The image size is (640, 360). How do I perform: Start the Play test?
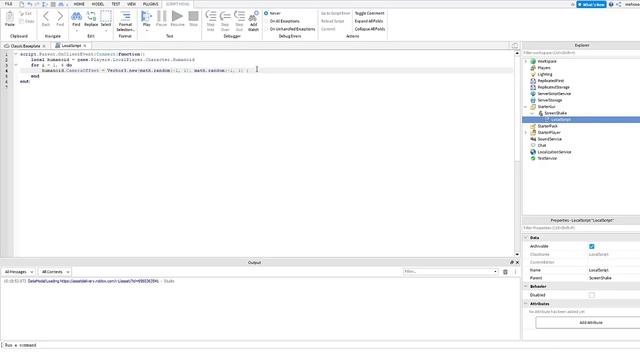(147, 18)
